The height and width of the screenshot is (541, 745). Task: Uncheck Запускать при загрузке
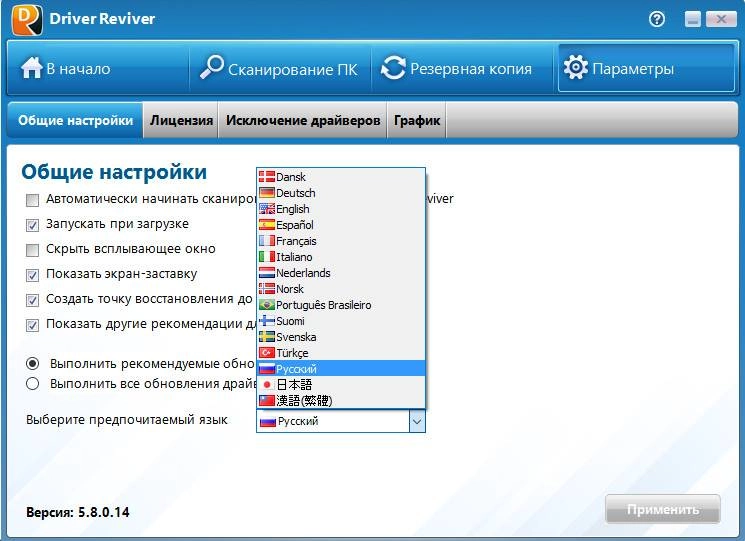pos(32,225)
